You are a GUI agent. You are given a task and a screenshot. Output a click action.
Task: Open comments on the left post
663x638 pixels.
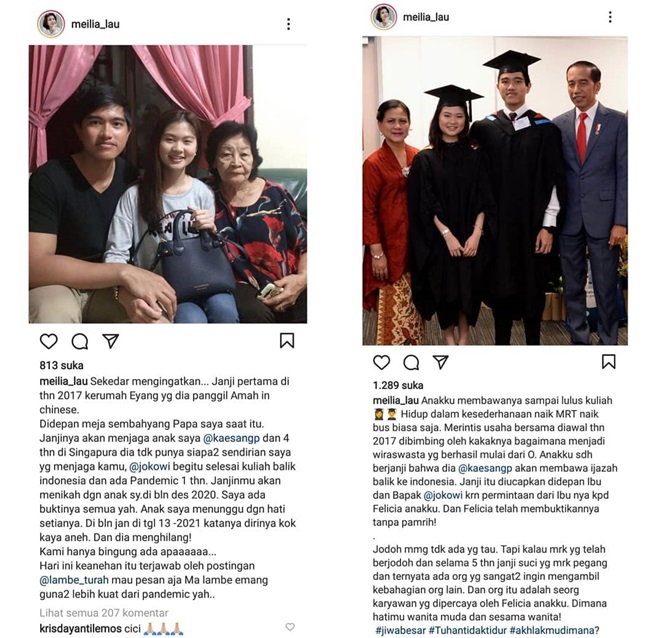79,341
